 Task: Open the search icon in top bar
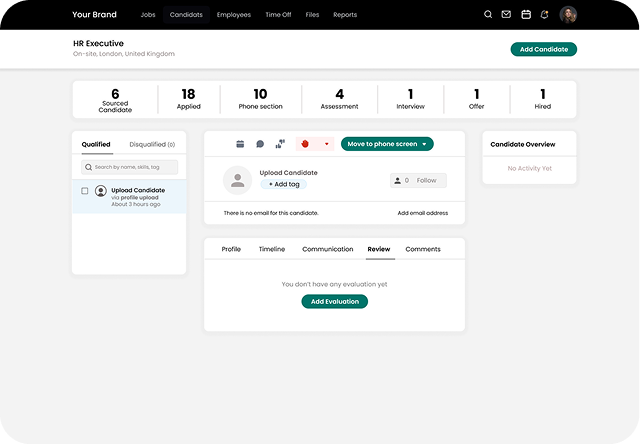(488, 15)
